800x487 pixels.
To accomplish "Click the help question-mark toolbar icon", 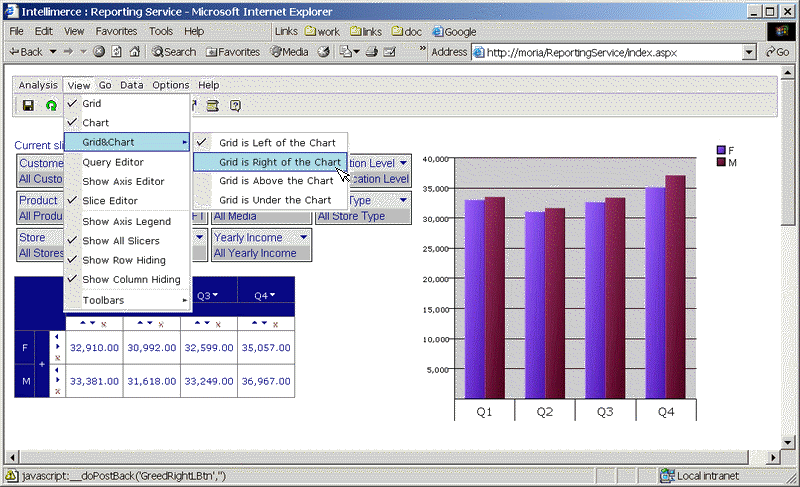I will (235, 106).
